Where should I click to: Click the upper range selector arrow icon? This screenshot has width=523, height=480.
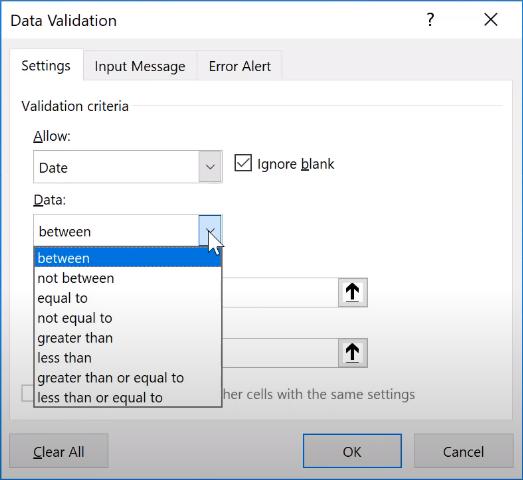coord(353,292)
